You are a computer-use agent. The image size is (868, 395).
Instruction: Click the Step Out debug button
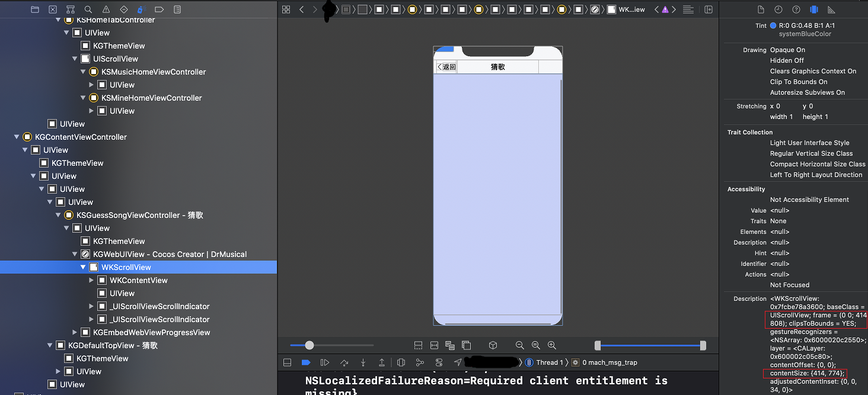[382, 362]
